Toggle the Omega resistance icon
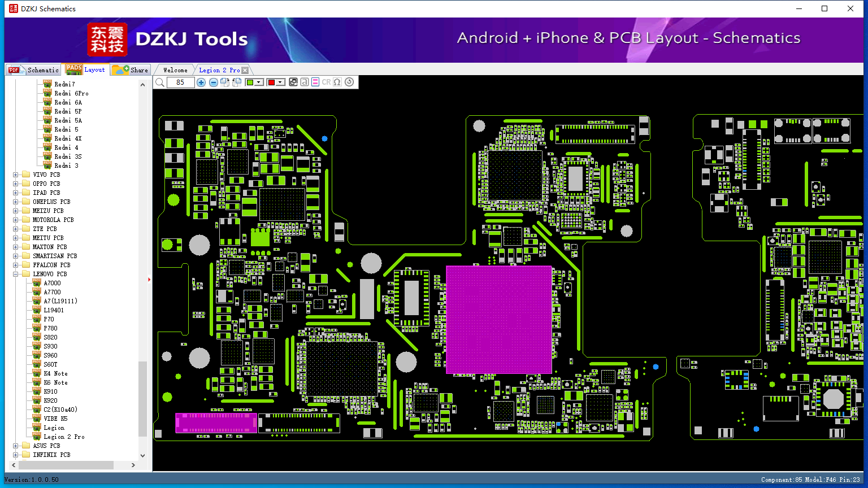The width and height of the screenshot is (868, 488). point(337,82)
